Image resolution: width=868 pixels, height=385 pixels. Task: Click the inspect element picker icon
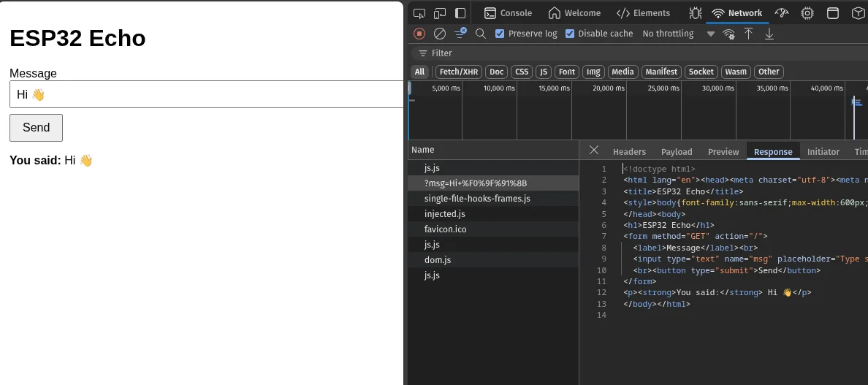[419, 13]
